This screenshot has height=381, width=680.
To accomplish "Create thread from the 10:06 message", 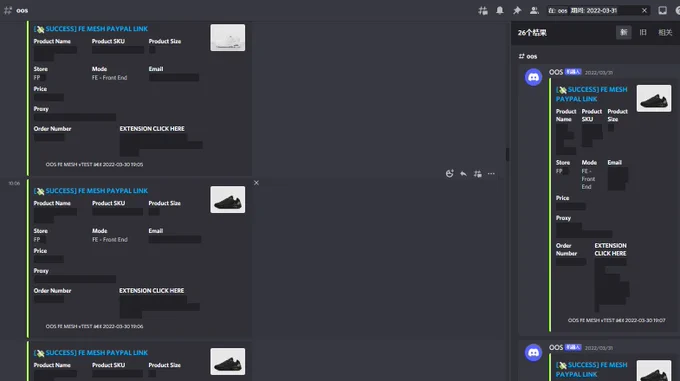I will point(477,174).
